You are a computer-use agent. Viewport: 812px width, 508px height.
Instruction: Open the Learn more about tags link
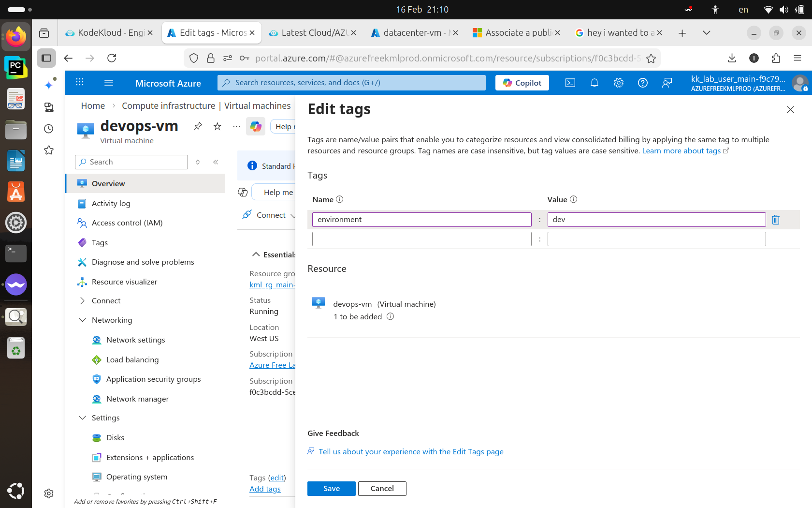tap(681, 151)
